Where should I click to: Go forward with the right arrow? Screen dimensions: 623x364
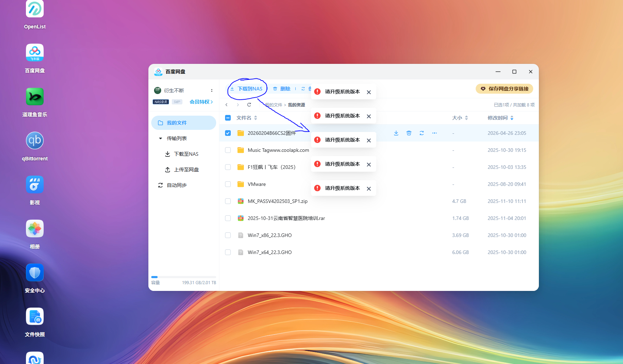238,105
